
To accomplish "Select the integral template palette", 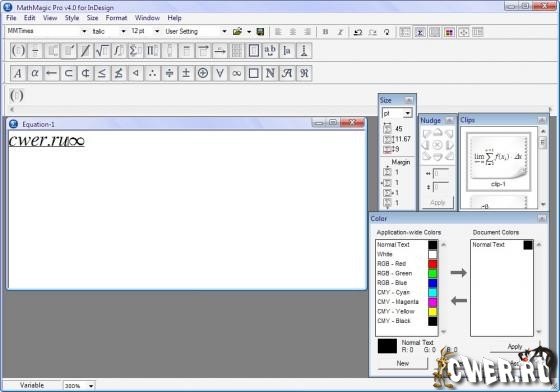I will pyautogui.click(x=119, y=51).
